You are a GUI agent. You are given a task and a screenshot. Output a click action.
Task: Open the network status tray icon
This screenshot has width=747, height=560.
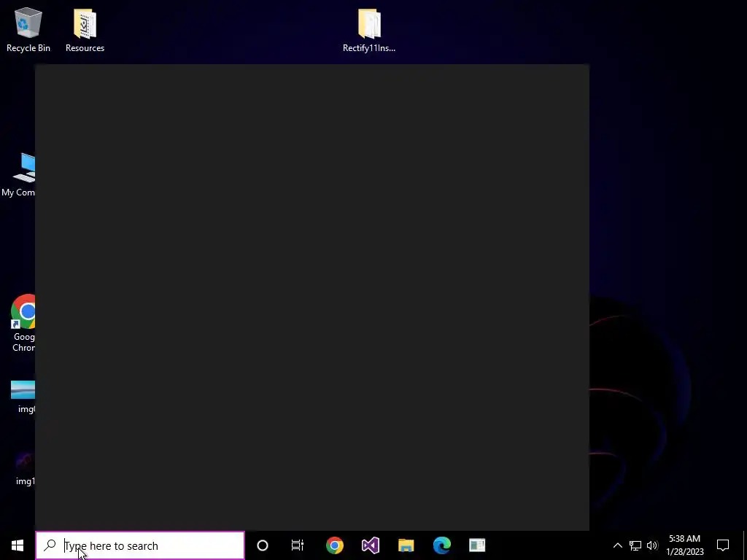coord(635,545)
